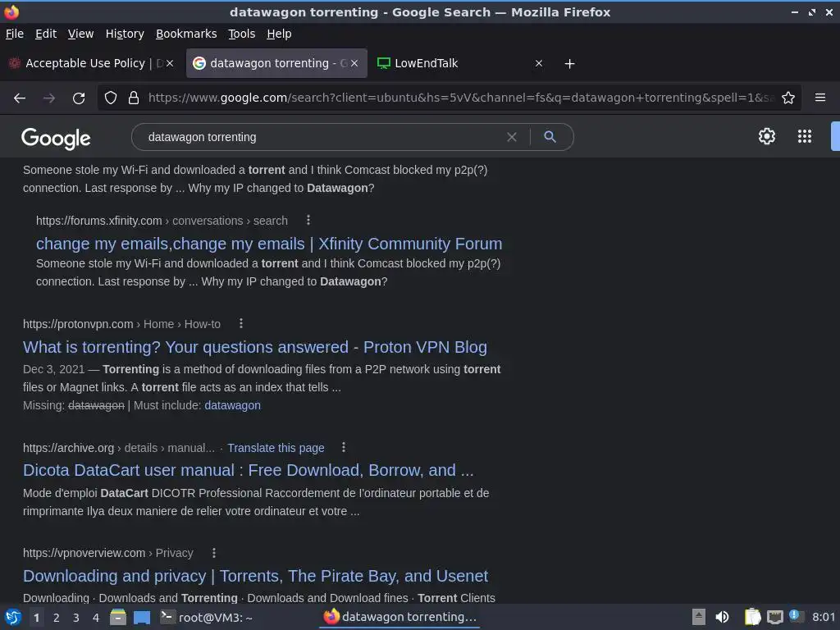The width and height of the screenshot is (840, 630).
Task: Open the Tools menu
Action: coord(242,34)
